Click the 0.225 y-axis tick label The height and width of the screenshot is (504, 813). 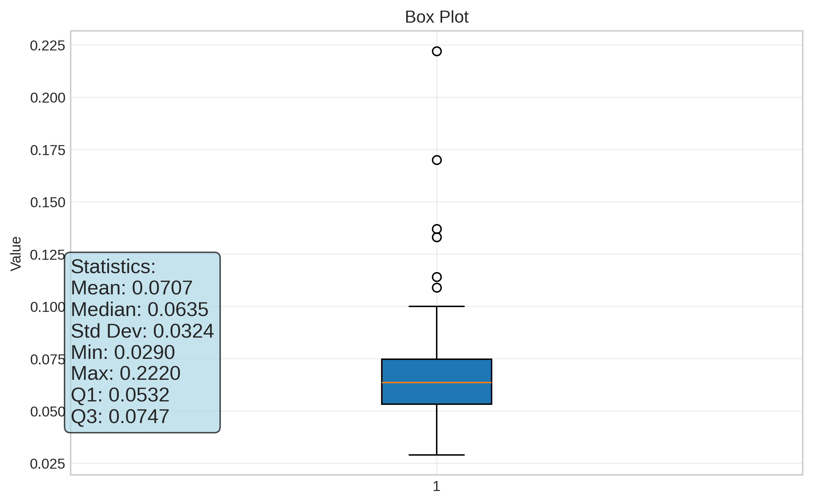47,46
